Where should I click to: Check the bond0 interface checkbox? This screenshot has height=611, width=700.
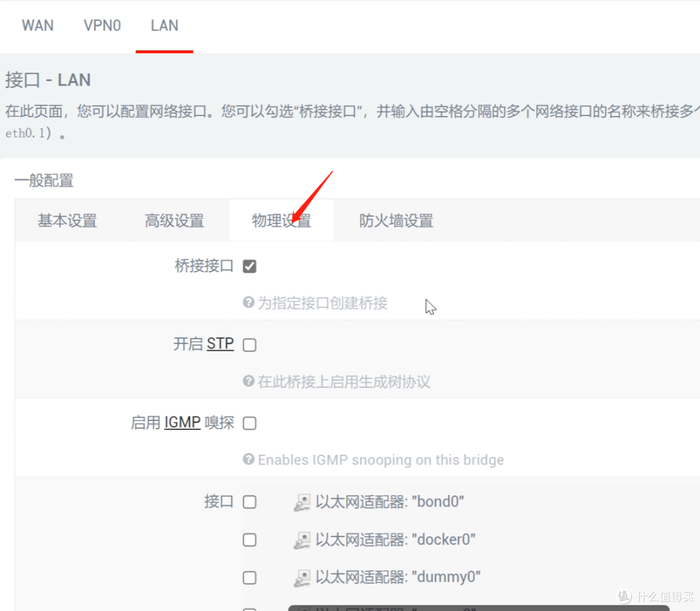(x=250, y=501)
